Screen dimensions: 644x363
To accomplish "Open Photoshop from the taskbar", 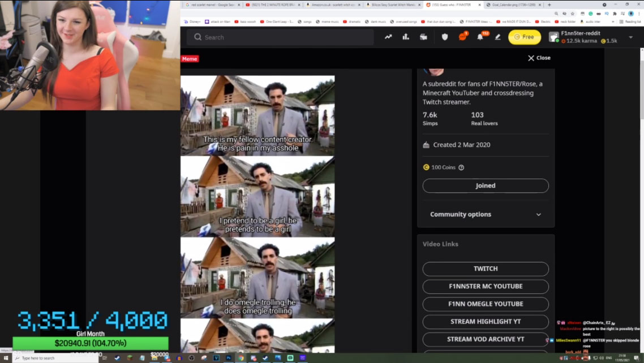I will tap(229, 358).
